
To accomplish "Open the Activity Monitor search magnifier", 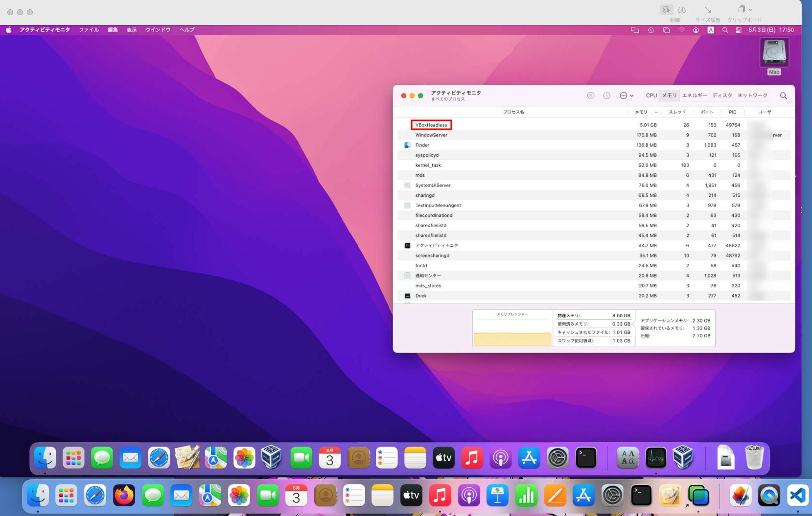I will (x=783, y=95).
